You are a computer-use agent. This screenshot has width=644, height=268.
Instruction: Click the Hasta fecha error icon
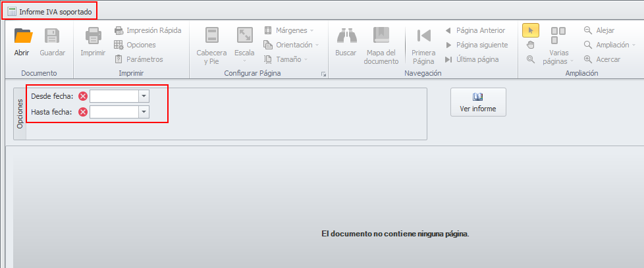click(83, 112)
